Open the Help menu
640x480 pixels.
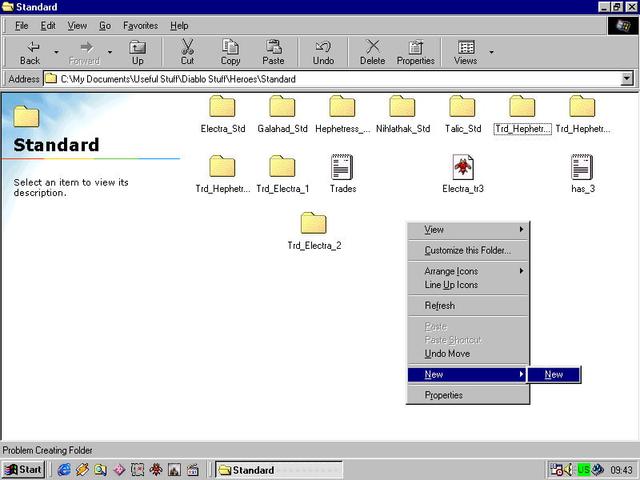179,26
